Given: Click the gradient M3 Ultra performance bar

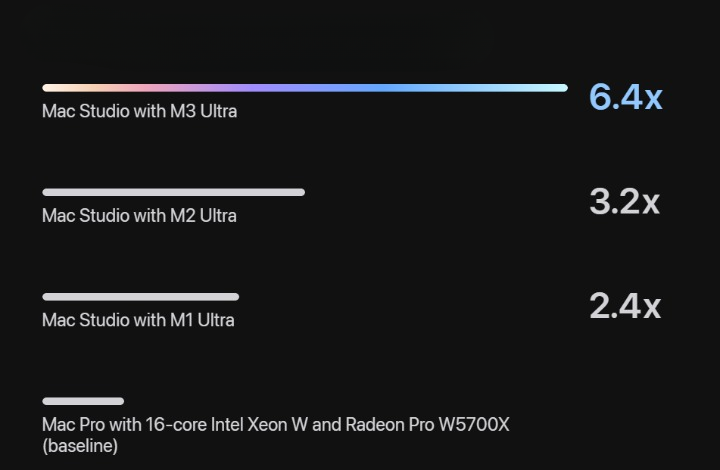Looking at the screenshot, I should (305, 88).
